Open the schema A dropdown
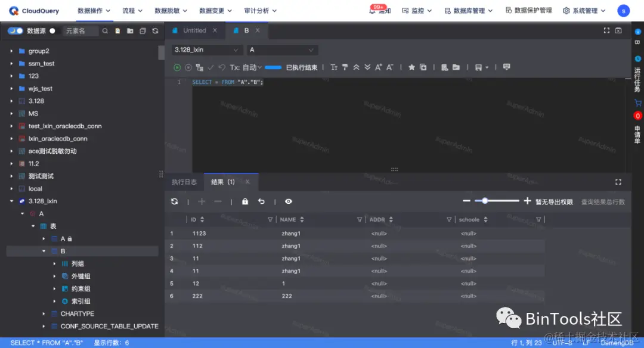Image resolution: width=644 pixels, height=348 pixels. pos(282,49)
